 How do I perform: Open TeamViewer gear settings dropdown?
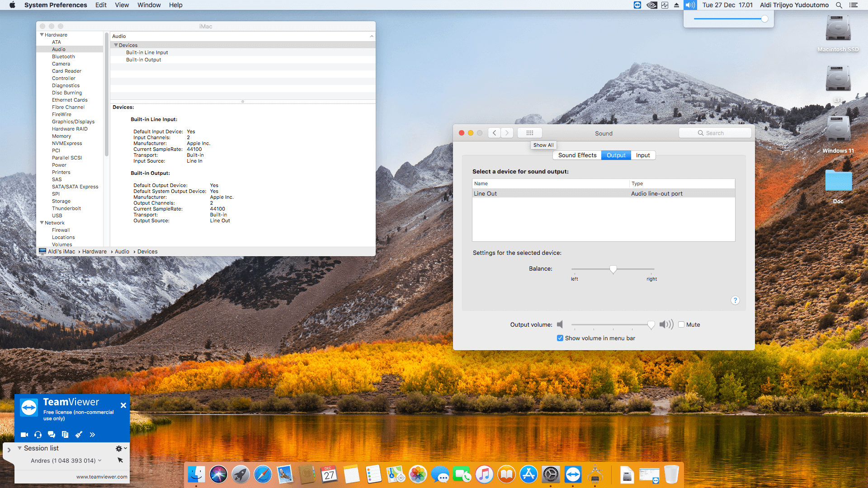click(x=121, y=448)
